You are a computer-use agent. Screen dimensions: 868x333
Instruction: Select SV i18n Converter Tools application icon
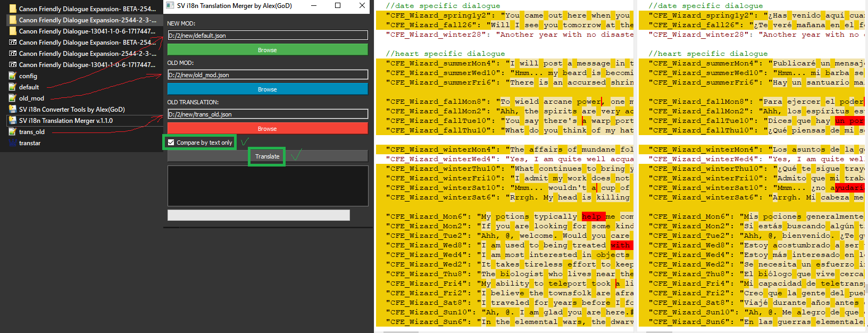pyautogui.click(x=13, y=110)
